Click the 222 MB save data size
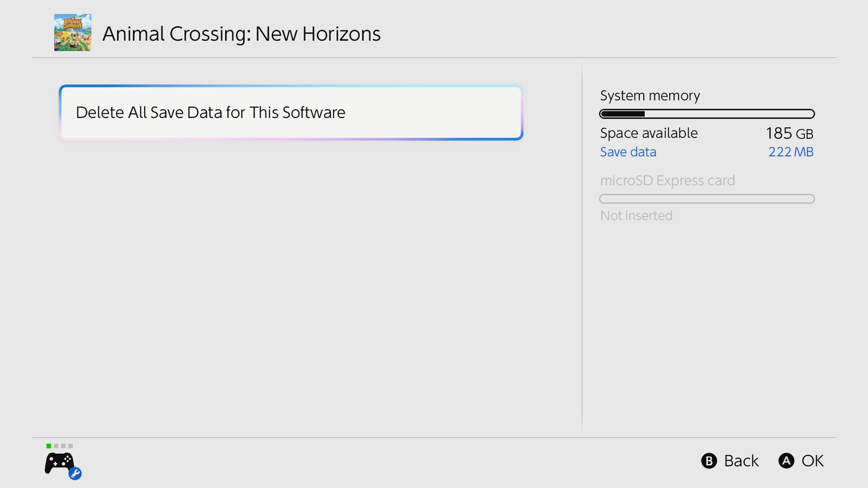868x488 pixels. pyautogui.click(x=790, y=152)
